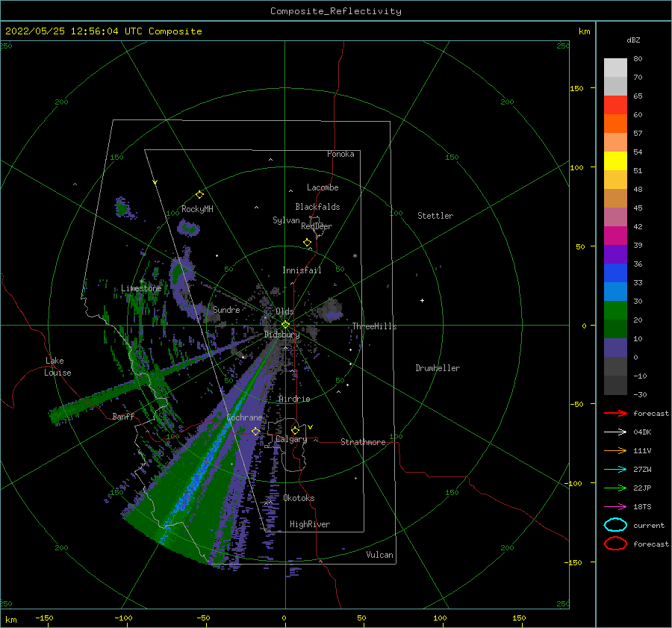Select the purple 36–39 dBZ swatch

[x=615, y=255]
